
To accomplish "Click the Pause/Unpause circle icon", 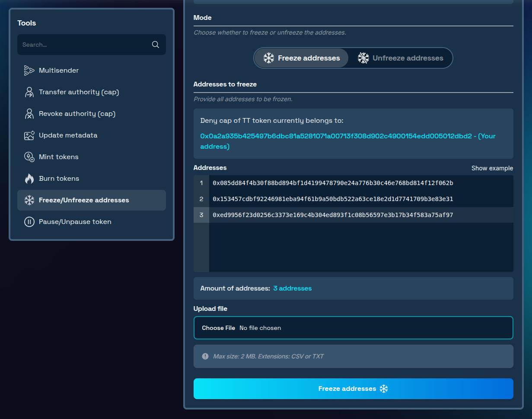I will point(29,222).
